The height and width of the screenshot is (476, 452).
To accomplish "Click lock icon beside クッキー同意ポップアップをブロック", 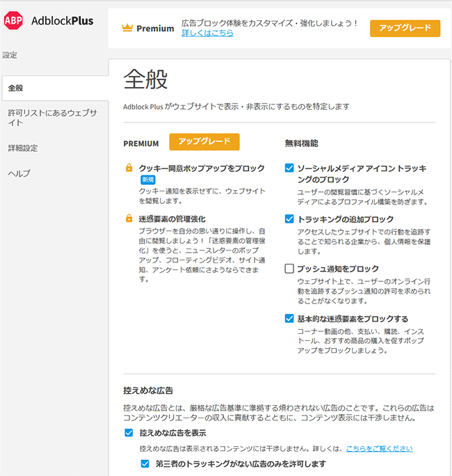I will click(129, 168).
